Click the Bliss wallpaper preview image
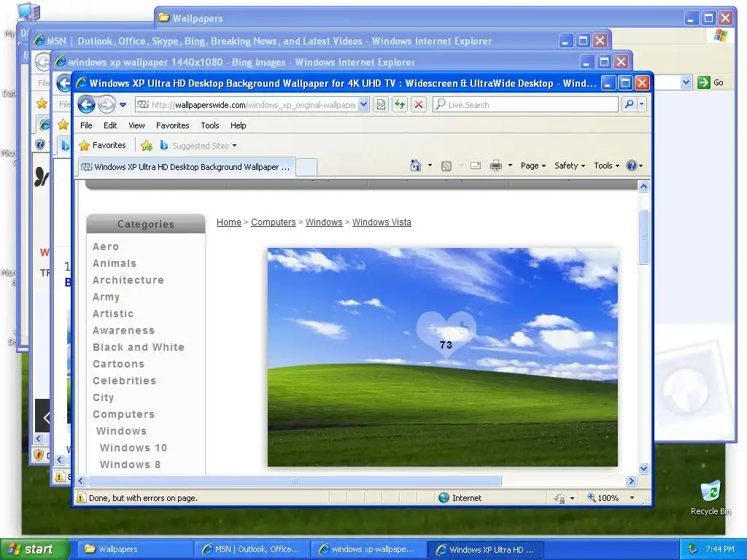747x560 pixels. (443, 357)
